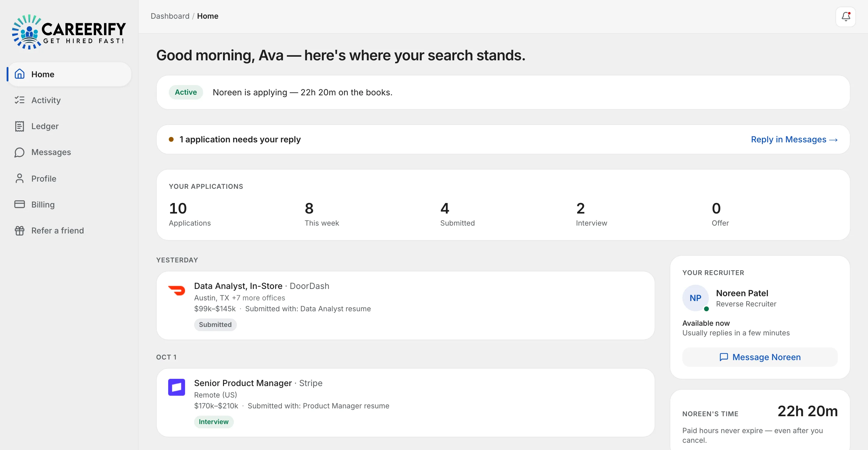Select Profile label in the sidebar
The height and width of the screenshot is (450, 868).
click(x=44, y=178)
